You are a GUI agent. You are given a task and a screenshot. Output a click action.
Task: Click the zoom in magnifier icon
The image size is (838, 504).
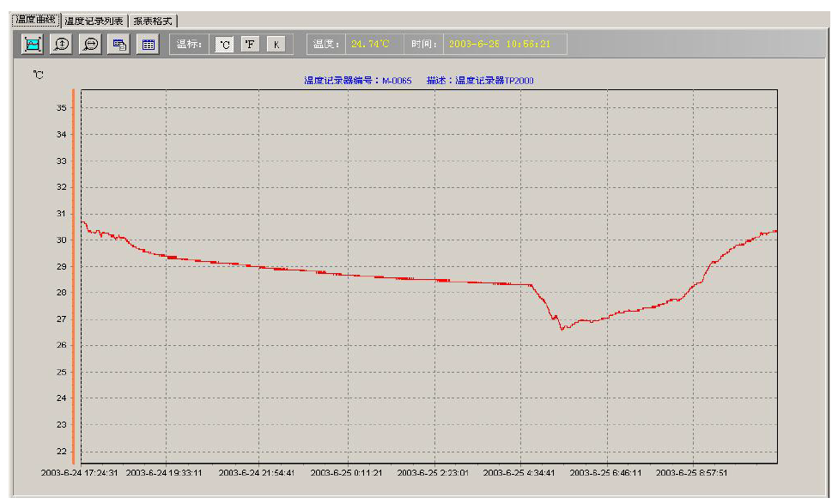pyautogui.click(x=62, y=45)
